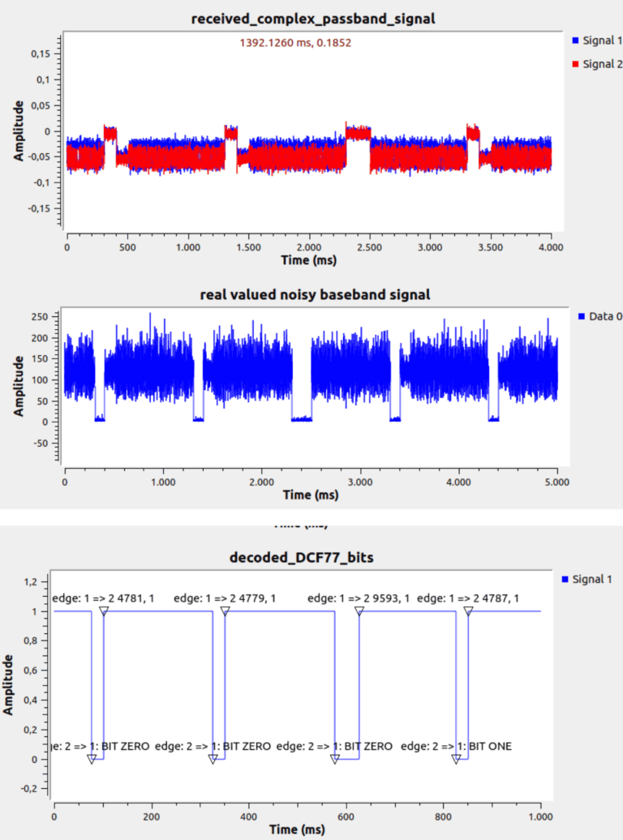Screen dimensions: 623x840
Task: Click the triangle marker of edge tag 9593
Action: (x=359, y=611)
